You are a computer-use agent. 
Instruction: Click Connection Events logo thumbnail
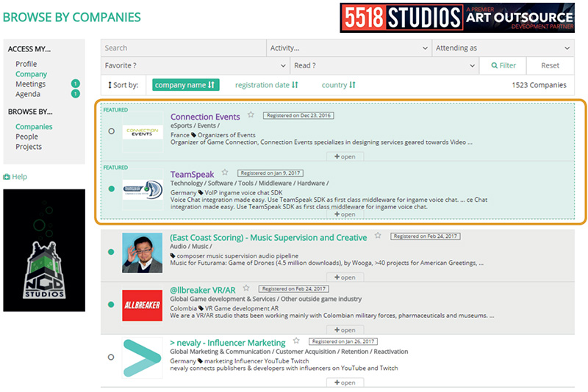(x=143, y=132)
